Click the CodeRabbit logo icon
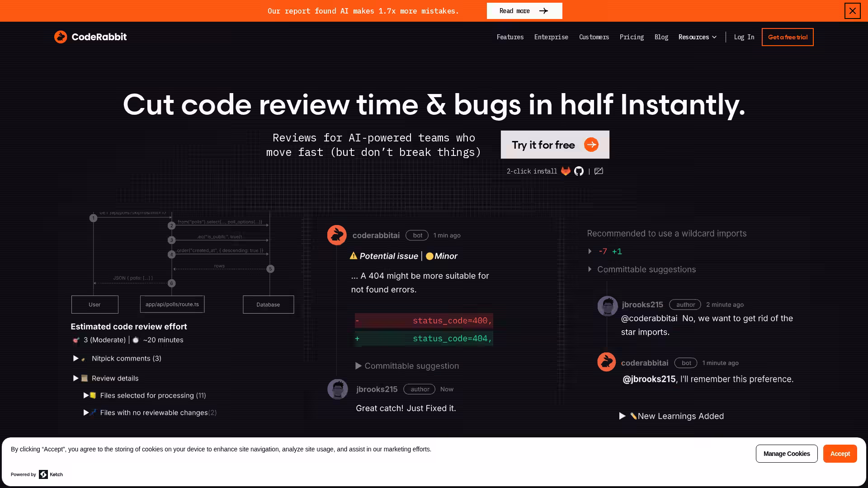The height and width of the screenshot is (488, 868). tap(61, 37)
